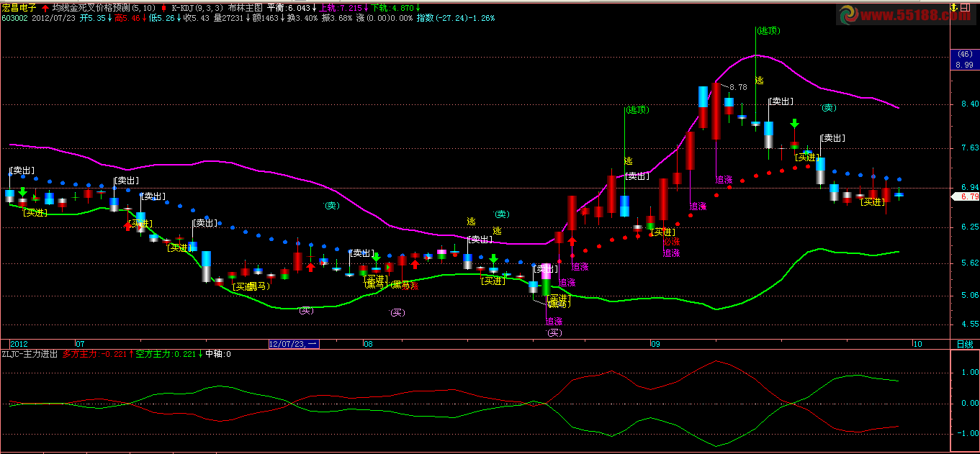
Task: Click the 09 month marker on time axis
Action: point(655,344)
